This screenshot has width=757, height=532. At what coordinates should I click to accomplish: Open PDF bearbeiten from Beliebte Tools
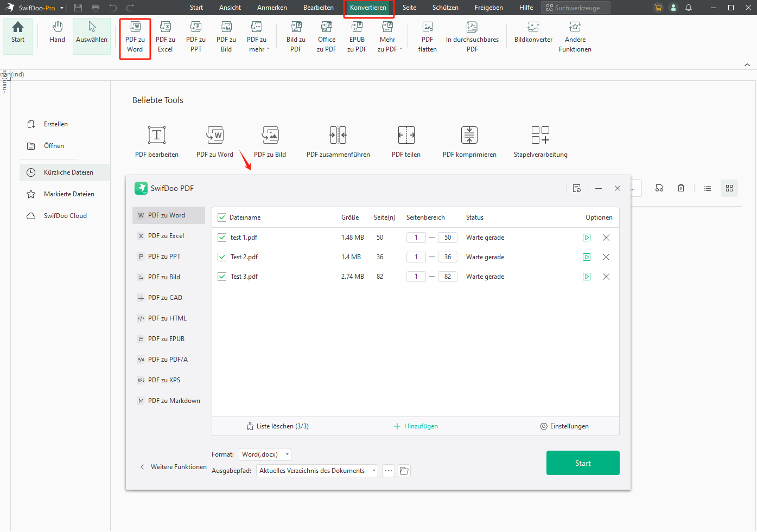click(157, 142)
